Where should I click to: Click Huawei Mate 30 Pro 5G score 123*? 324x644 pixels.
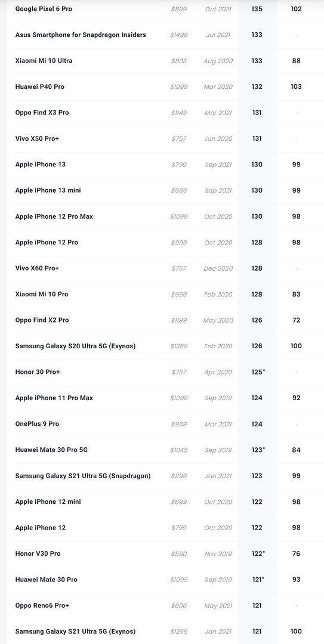258,450
